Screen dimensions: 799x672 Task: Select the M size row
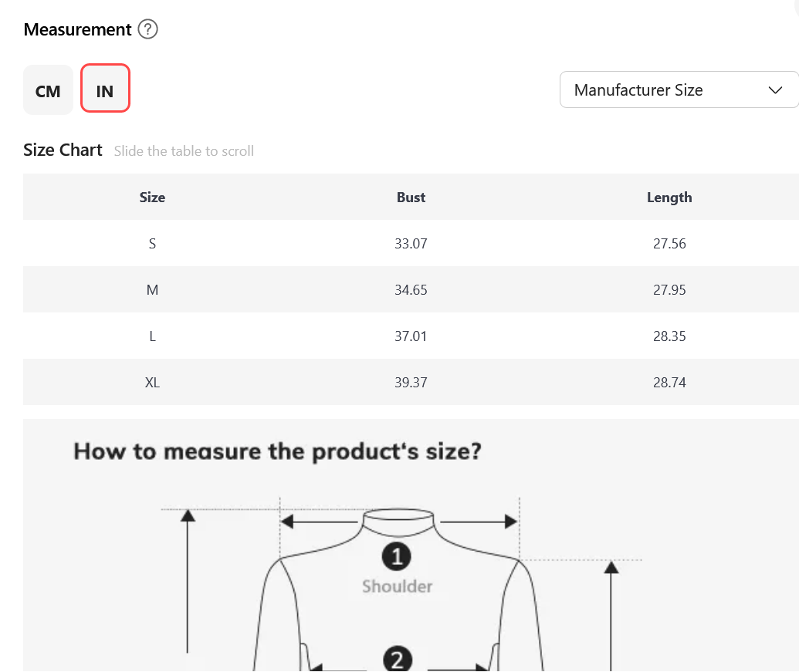(411, 289)
